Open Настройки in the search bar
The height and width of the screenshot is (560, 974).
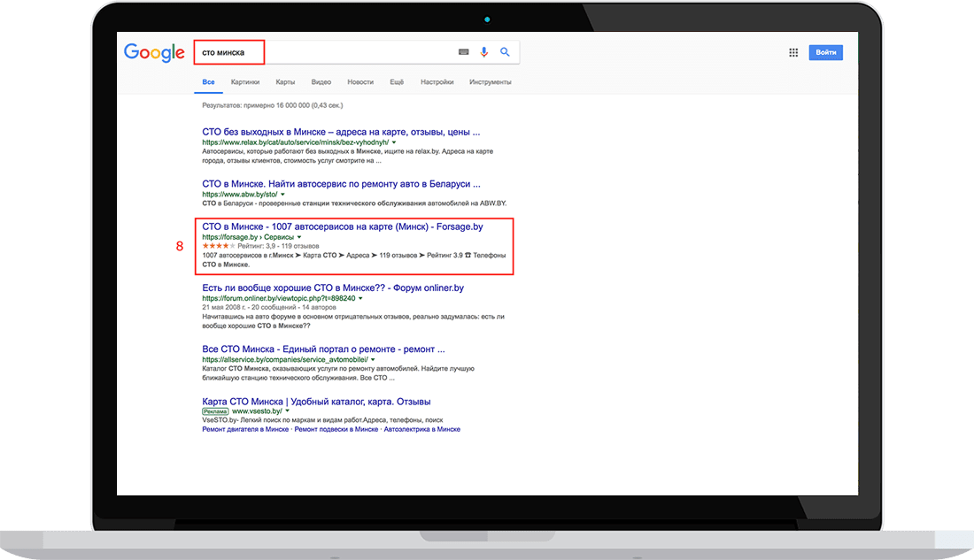pyautogui.click(x=437, y=82)
